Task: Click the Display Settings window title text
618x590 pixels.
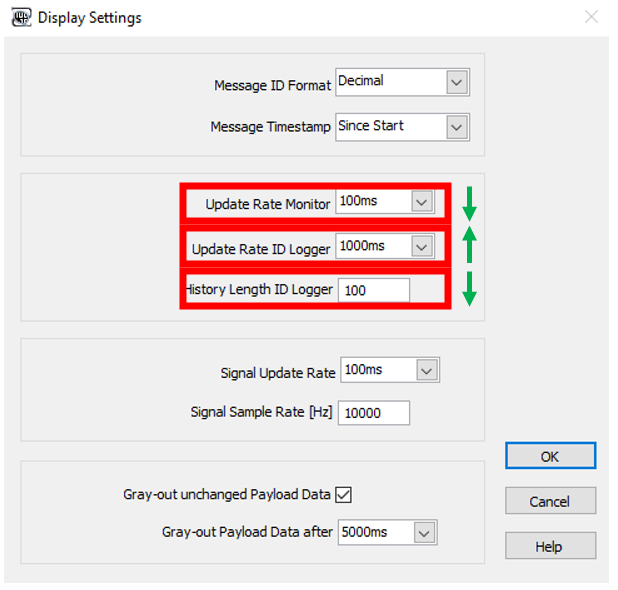Action: [x=89, y=18]
